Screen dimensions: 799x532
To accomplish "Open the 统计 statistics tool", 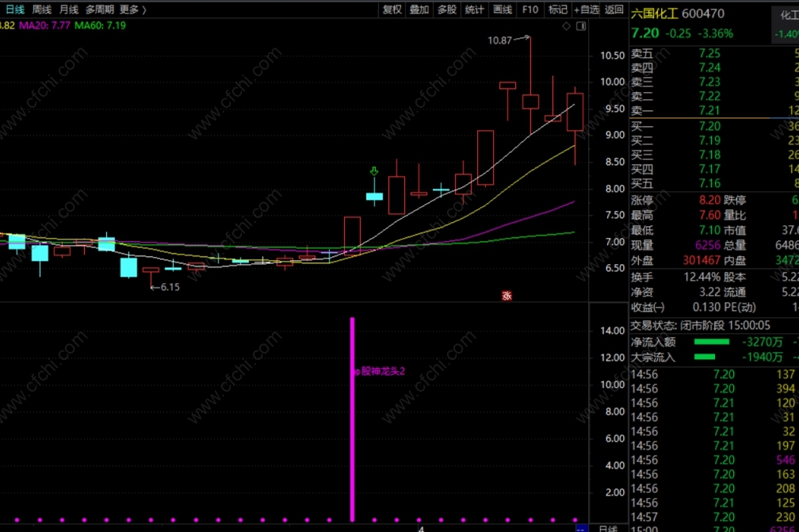I will pyautogui.click(x=474, y=10).
